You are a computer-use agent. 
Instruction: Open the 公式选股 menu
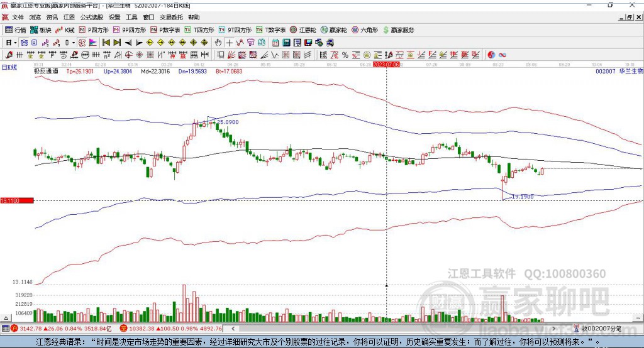pyautogui.click(x=92, y=17)
